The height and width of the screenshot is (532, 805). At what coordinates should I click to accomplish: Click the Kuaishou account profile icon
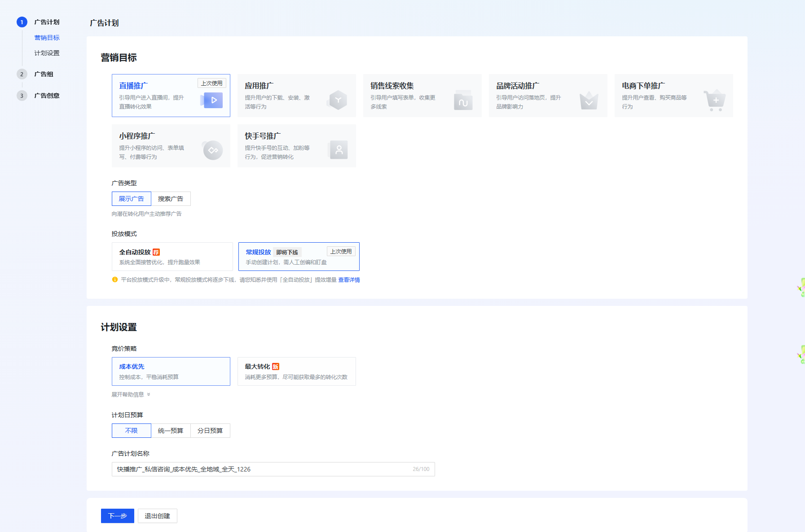(339, 150)
